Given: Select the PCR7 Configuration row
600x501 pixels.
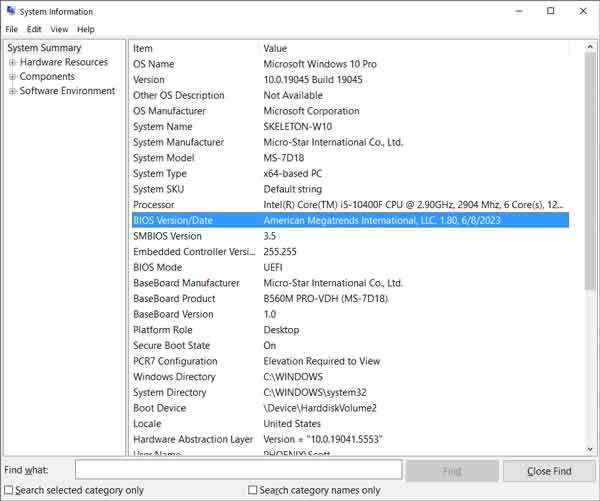Looking at the screenshot, I should [350, 361].
